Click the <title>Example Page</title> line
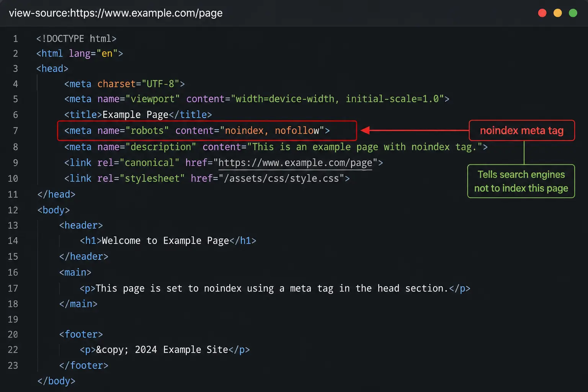 (138, 114)
